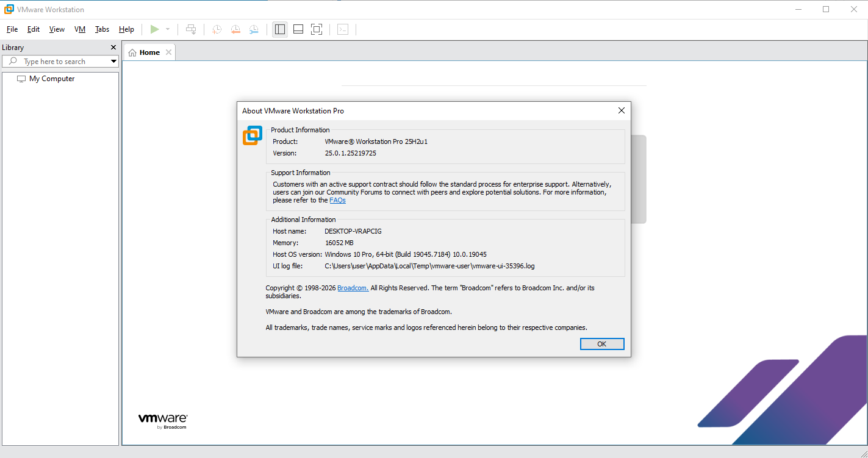
Task: Click the Take Snapshot clock icon
Action: [217, 29]
